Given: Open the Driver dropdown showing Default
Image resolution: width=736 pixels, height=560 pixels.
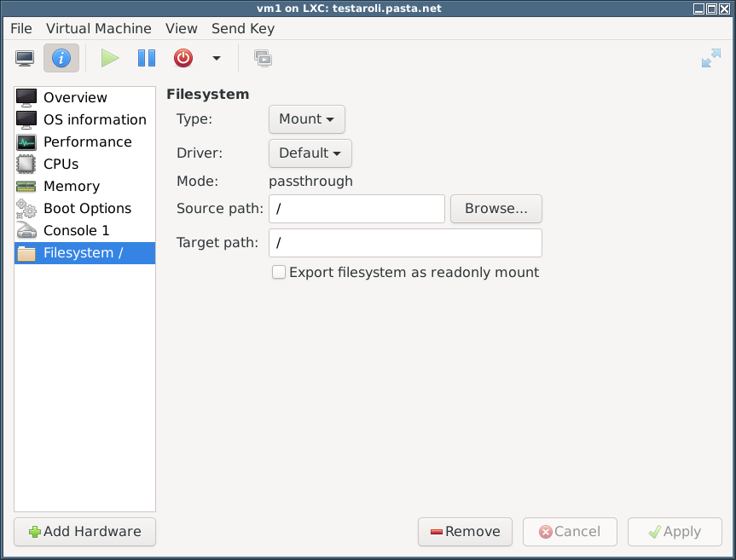Looking at the screenshot, I should click(x=310, y=153).
